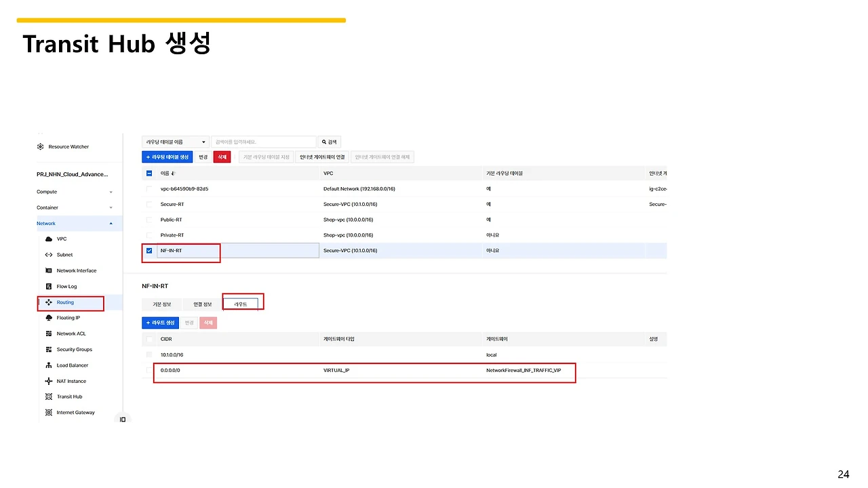Click 인터넷 게이트웨이 연결 button
The height and width of the screenshot is (488, 868).
[x=322, y=157]
